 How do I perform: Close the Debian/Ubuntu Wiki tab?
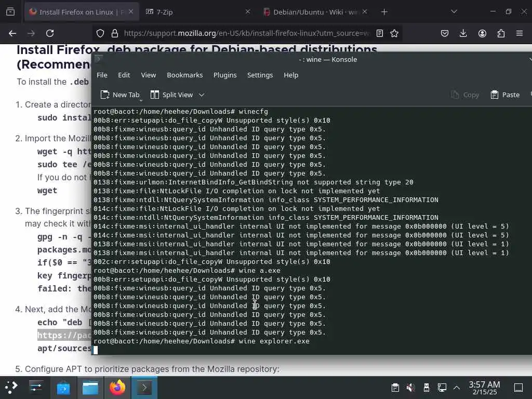coord(364,12)
